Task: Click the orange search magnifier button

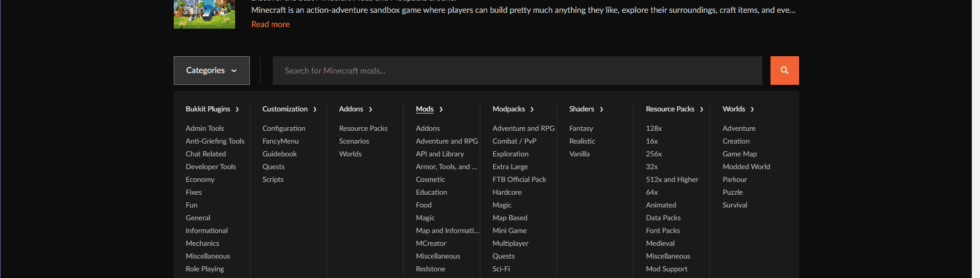Action: 784,71
